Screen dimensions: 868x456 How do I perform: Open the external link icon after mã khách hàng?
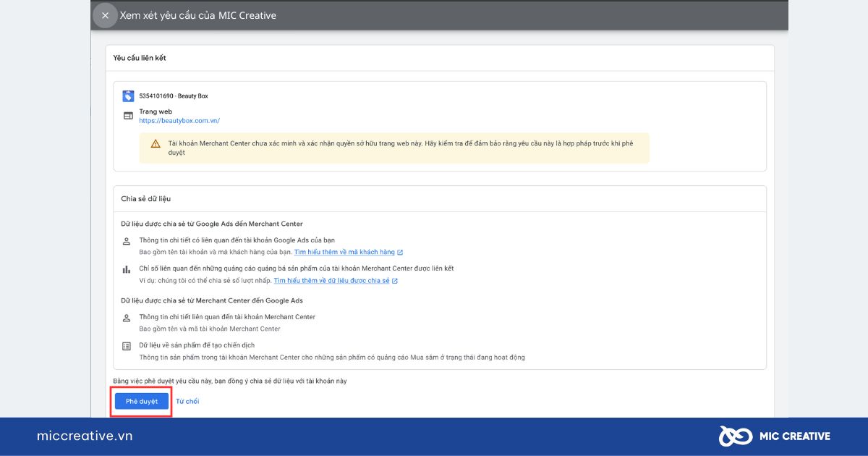pos(400,253)
